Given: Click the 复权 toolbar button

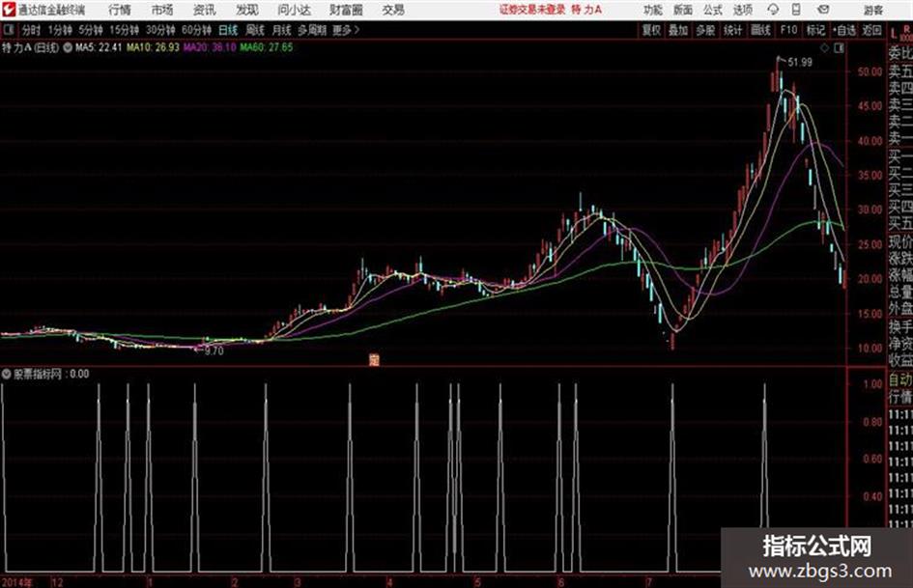Looking at the screenshot, I should [651, 30].
